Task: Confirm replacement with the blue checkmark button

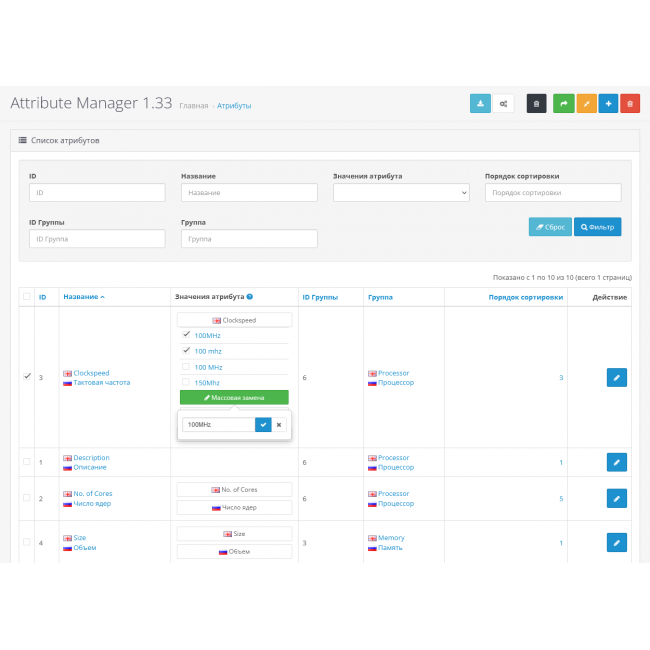Action: (263, 424)
